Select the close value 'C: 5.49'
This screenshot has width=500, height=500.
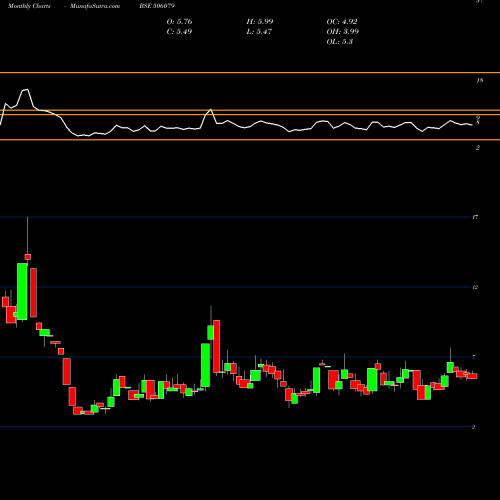pos(179,32)
